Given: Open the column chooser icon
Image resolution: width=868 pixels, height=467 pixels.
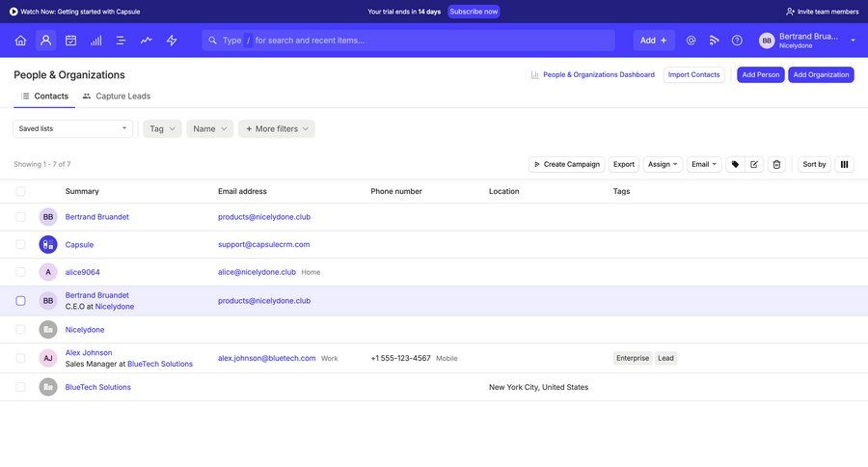Looking at the screenshot, I should (844, 165).
